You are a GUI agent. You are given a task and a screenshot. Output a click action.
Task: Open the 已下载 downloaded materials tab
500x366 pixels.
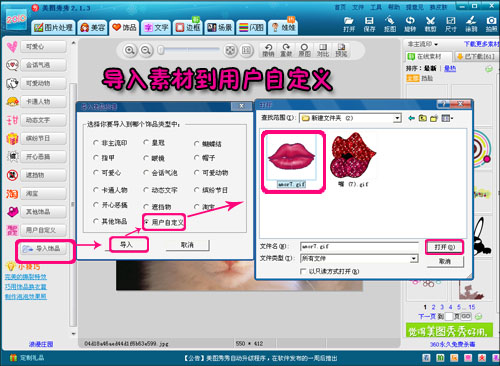coord(476,56)
